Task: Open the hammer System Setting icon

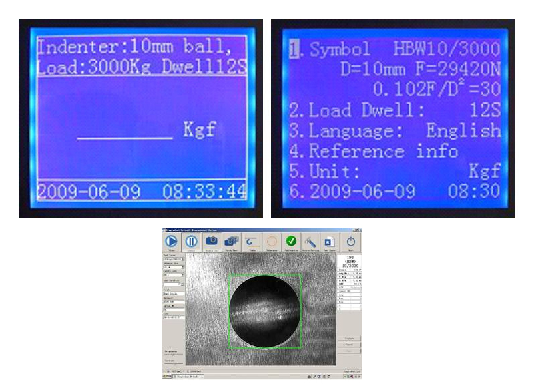Action: (310, 240)
